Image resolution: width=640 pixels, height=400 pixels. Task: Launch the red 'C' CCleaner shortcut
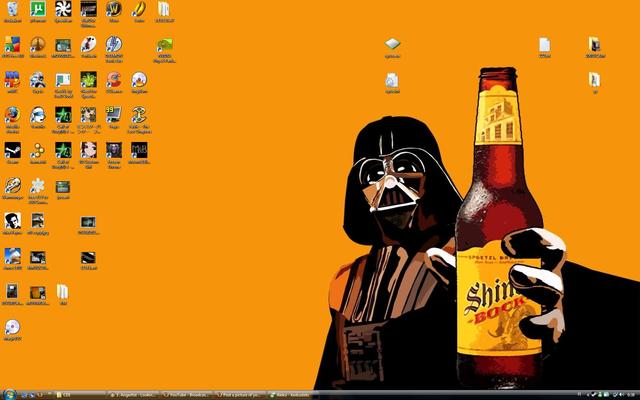point(114,80)
